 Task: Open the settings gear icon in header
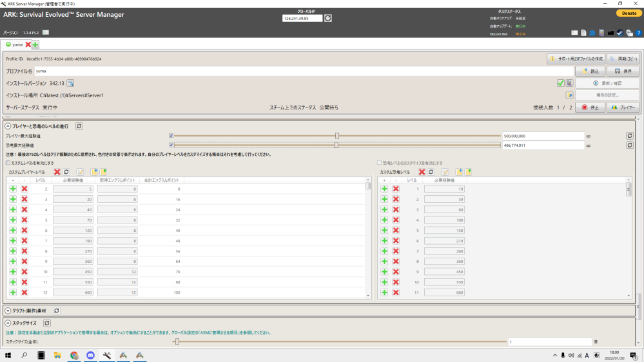(x=629, y=33)
